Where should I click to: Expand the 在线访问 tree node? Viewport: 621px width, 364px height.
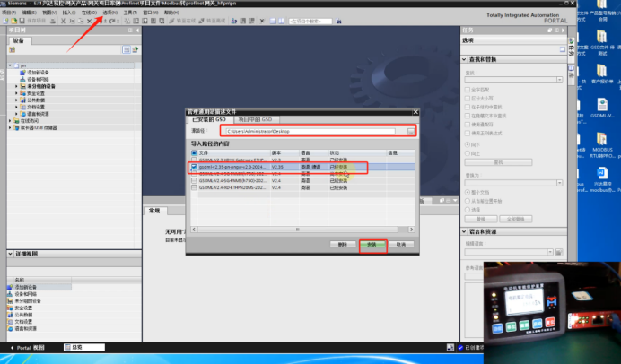(x=10, y=121)
